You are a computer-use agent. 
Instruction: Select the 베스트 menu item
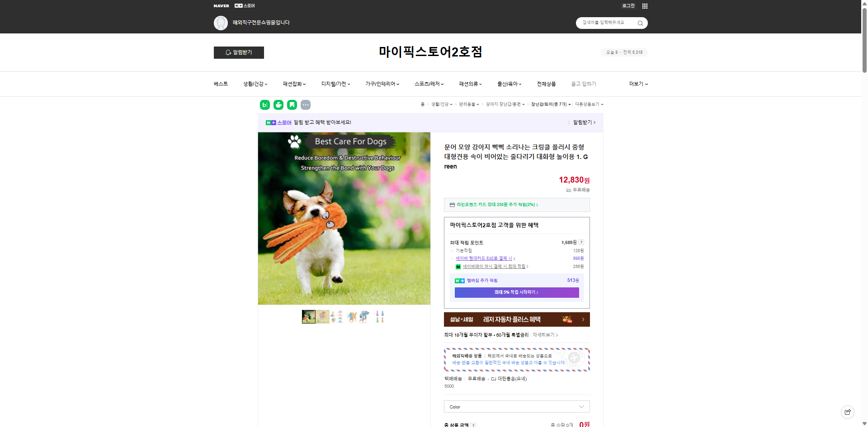[220, 84]
